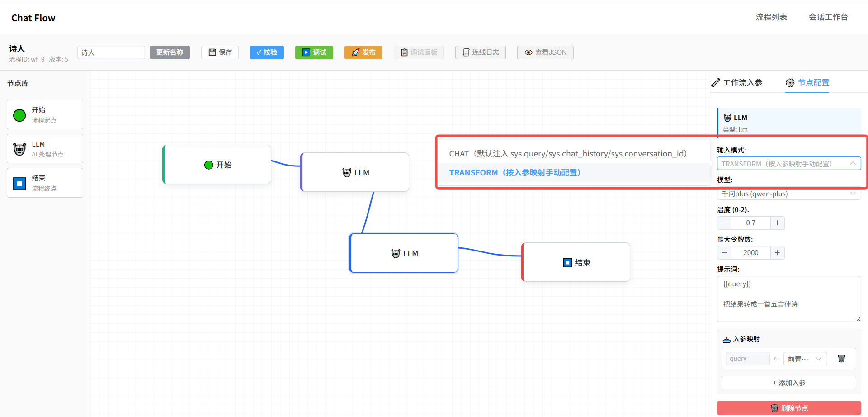Click the prompt textarea resize handle
The height and width of the screenshot is (417, 868).
click(x=858, y=319)
